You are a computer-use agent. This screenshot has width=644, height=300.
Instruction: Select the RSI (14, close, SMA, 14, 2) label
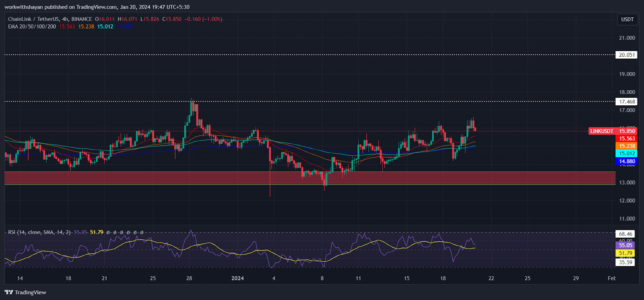pyautogui.click(x=39, y=232)
